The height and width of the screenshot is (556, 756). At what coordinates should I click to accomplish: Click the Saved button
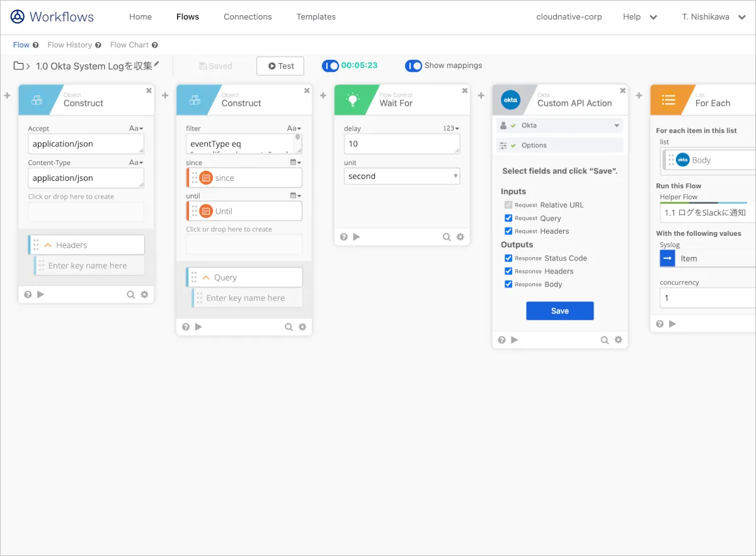[x=215, y=66]
